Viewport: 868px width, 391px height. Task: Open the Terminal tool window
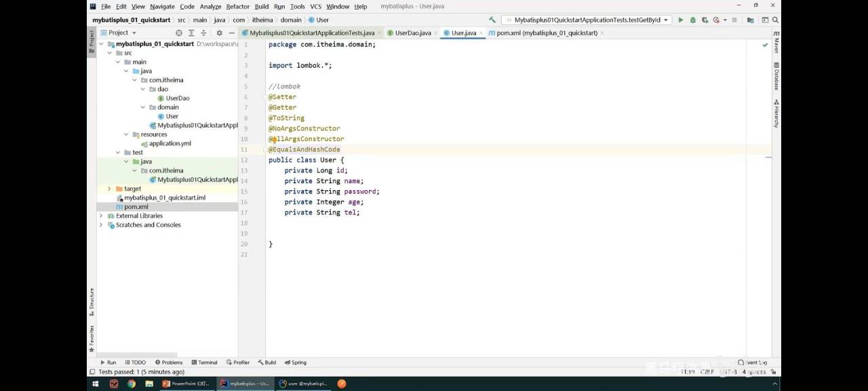204,362
